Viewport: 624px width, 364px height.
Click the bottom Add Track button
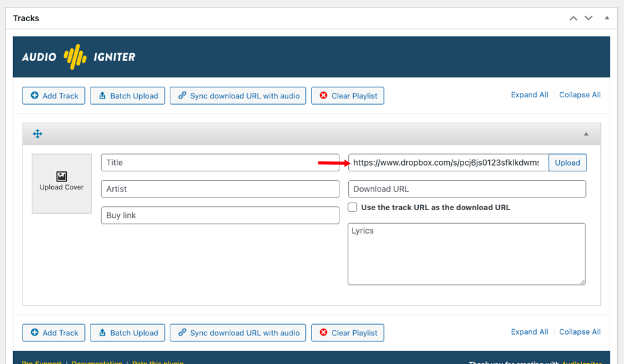pos(54,333)
